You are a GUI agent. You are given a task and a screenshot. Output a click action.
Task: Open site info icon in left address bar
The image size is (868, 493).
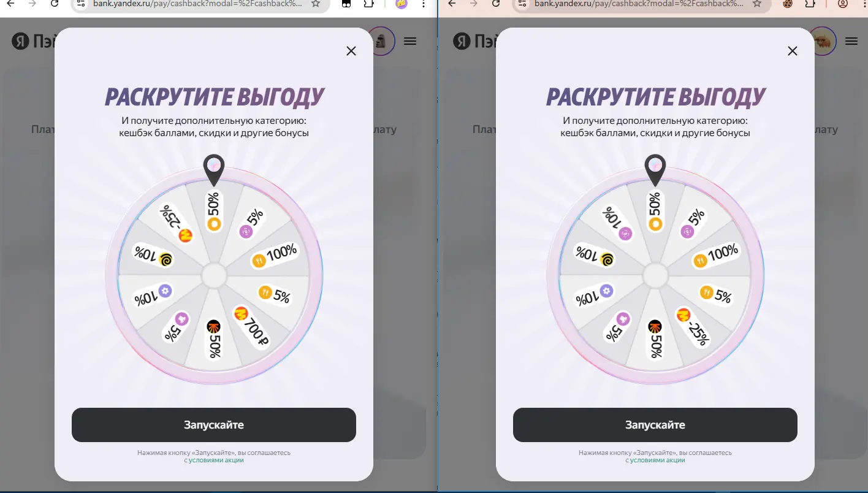tap(82, 4)
